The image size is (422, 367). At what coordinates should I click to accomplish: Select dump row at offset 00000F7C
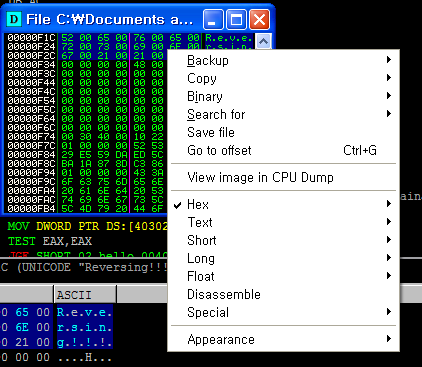85,146
